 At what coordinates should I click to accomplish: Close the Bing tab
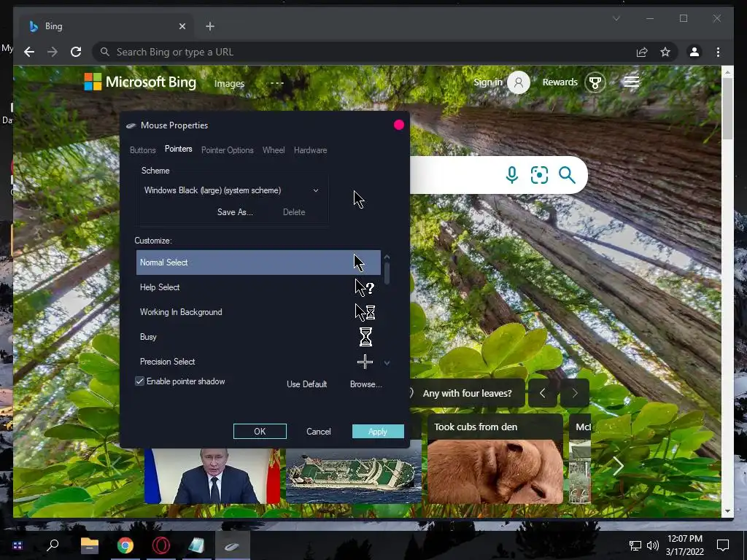coord(182,26)
